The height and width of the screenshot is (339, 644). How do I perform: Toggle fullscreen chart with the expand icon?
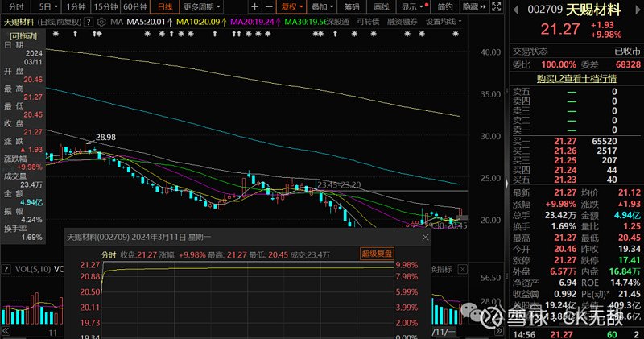(496, 6)
